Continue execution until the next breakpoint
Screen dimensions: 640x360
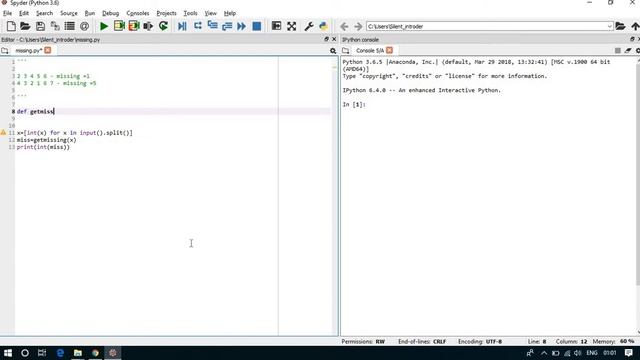coord(242,26)
